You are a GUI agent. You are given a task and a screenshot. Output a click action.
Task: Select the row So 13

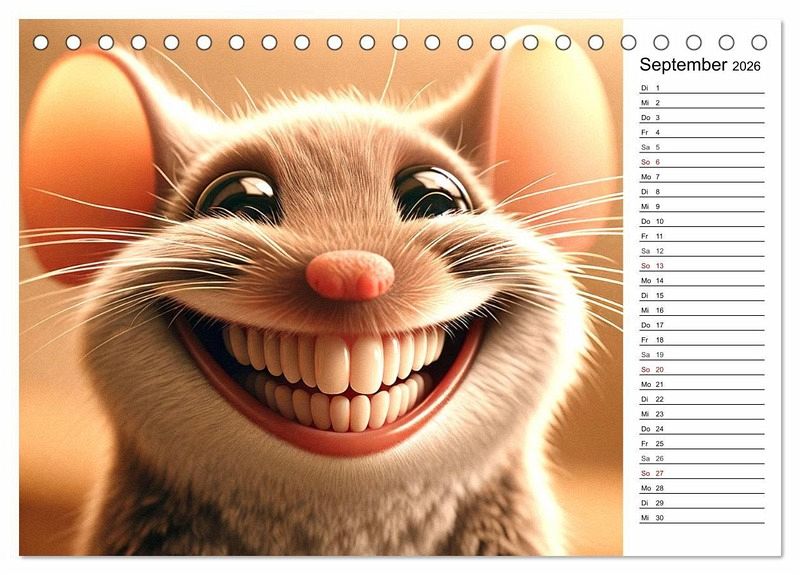(x=702, y=265)
